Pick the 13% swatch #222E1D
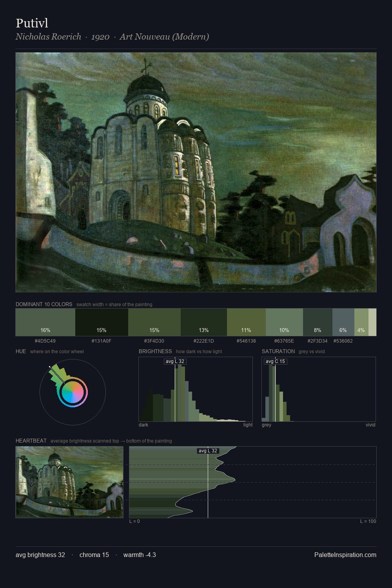This screenshot has width=392, height=588. tap(204, 322)
